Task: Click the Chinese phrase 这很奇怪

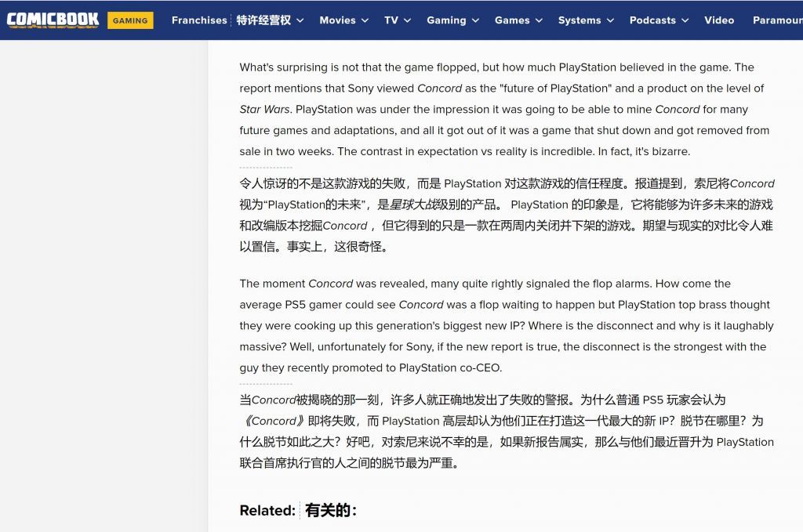Action: (x=358, y=247)
